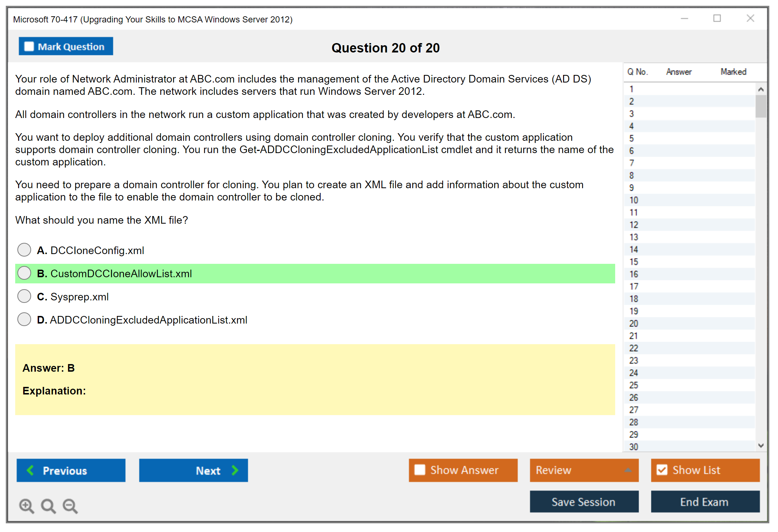Screen dimensions: 778x532
Task: Click the Save Session button
Action: [584, 502]
